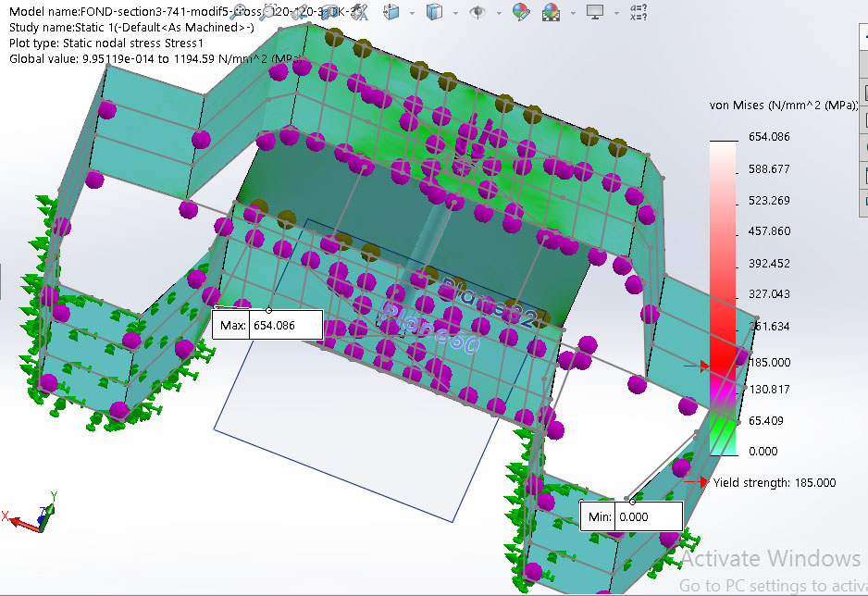Toggle the Hide/Show Items eye icon
Viewport: 868px width, 596px height.
477,12
